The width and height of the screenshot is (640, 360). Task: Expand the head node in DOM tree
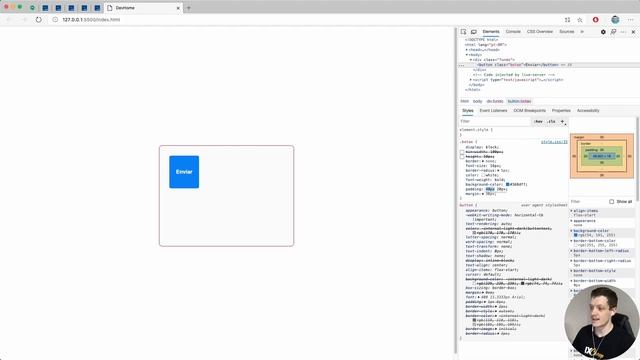(467, 50)
